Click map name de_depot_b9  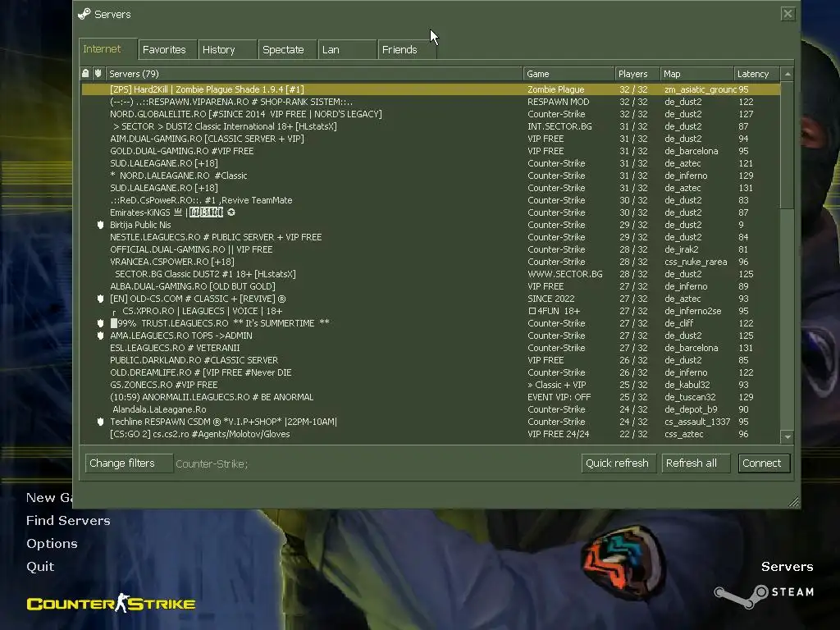(691, 410)
